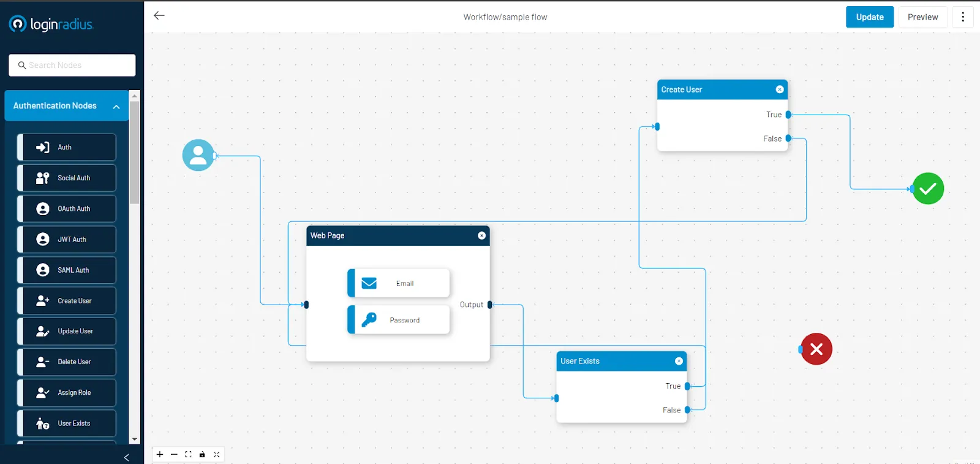Select the Social Auth node
The height and width of the screenshot is (464, 980).
(x=67, y=178)
